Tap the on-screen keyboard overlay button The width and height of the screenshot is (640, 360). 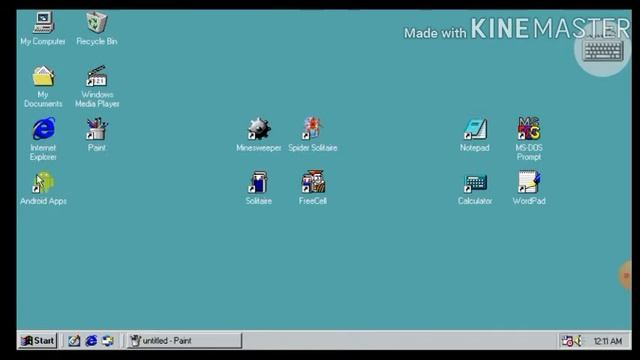(603, 49)
